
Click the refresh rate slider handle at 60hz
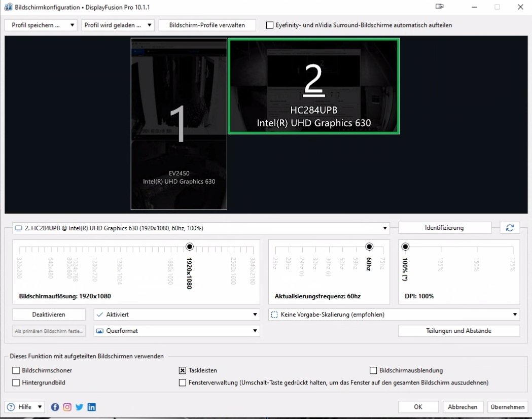click(x=369, y=247)
